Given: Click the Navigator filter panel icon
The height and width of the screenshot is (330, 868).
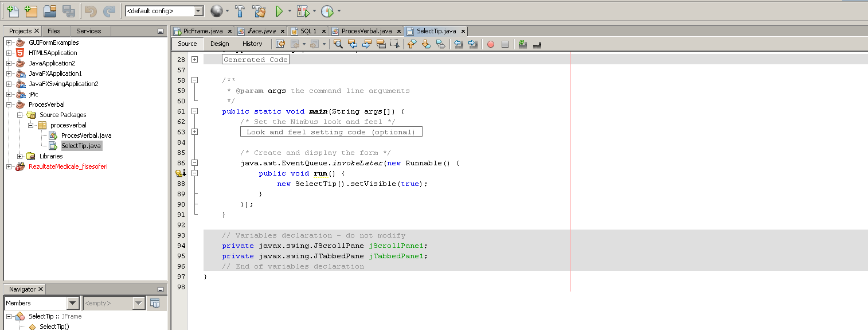Looking at the screenshot, I should pyautogui.click(x=154, y=303).
